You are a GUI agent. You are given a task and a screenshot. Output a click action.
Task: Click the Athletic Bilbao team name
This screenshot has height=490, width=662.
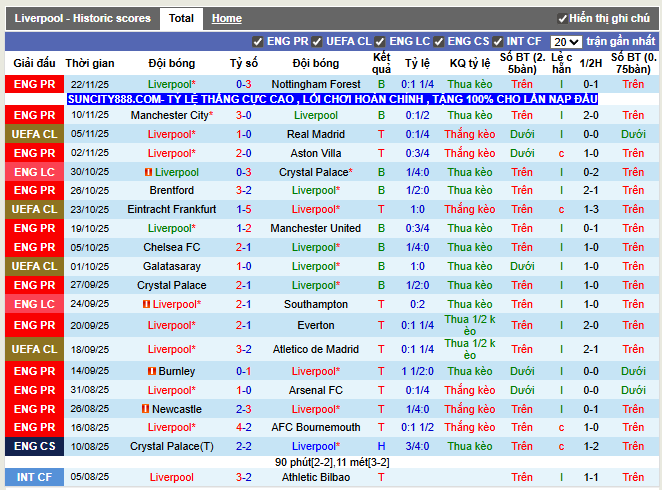(x=316, y=477)
